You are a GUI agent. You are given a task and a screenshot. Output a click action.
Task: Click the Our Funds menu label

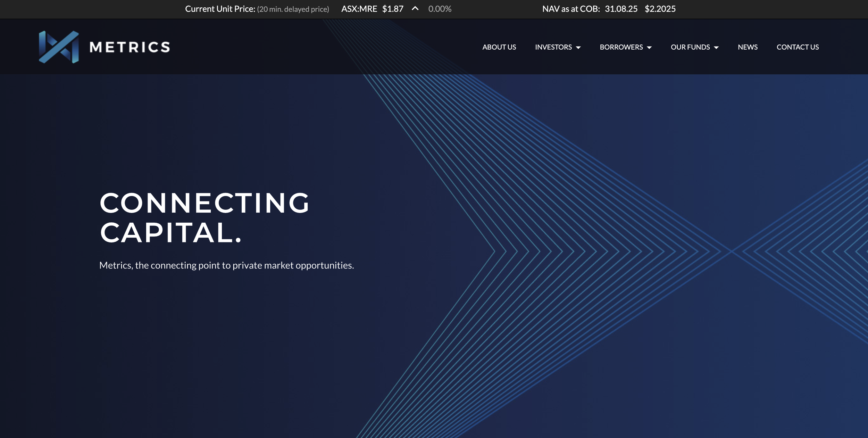[x=690, y=47]
